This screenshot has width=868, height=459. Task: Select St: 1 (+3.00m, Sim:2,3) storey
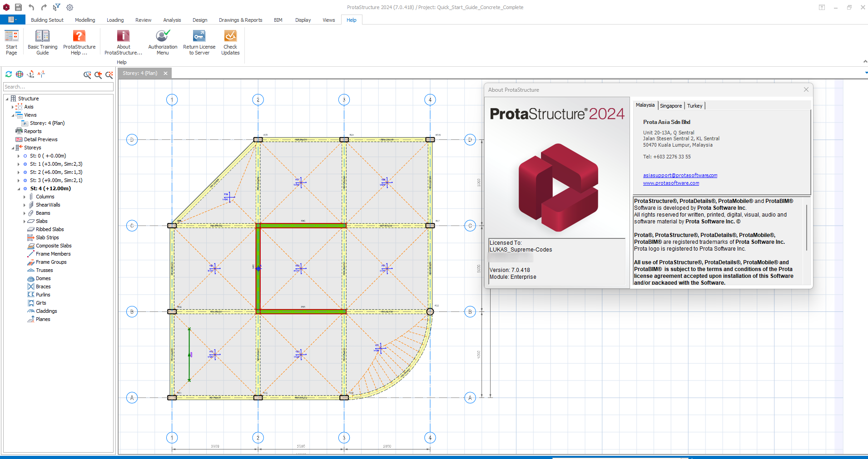tap(56, 164)
